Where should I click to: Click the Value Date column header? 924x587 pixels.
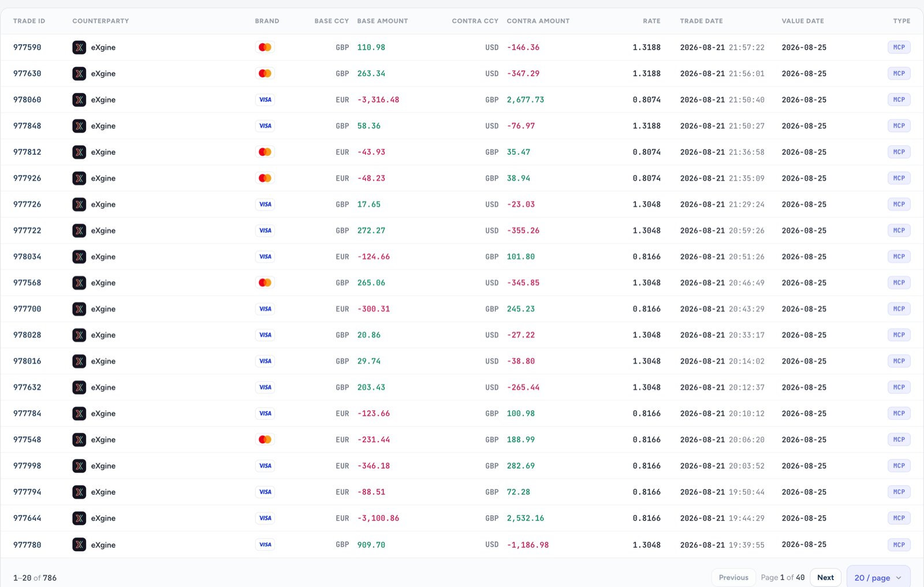803,21
